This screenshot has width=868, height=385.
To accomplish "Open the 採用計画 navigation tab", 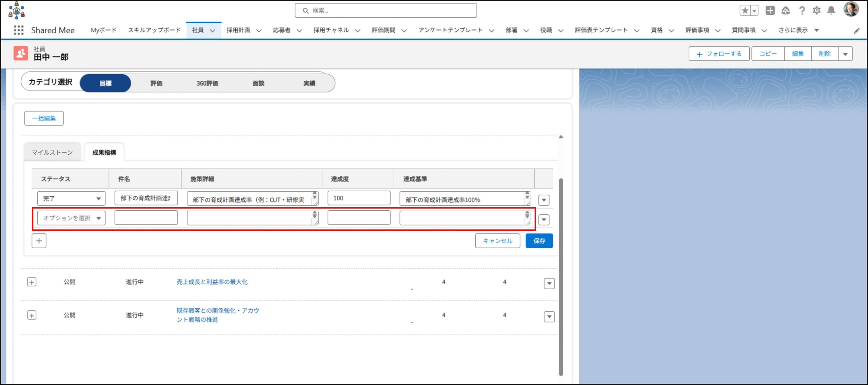I will tap(238, 30).
